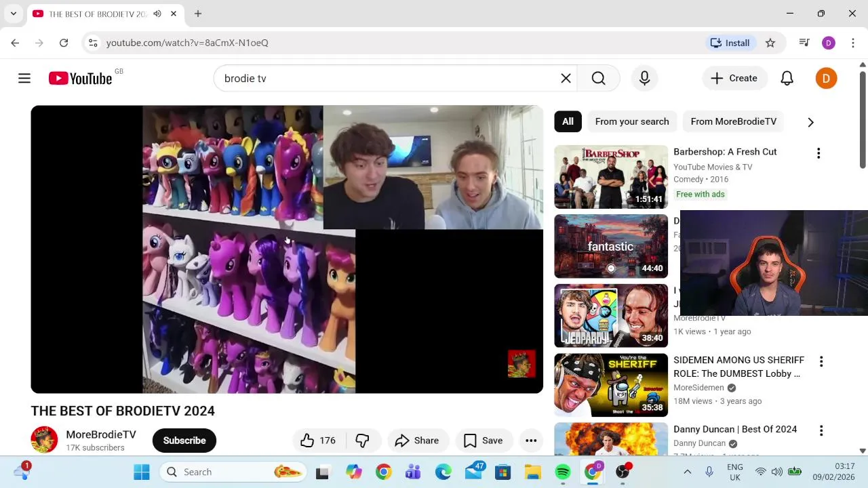
Task: Open Microsoft Edge from the taskbar
Action: 443,472
